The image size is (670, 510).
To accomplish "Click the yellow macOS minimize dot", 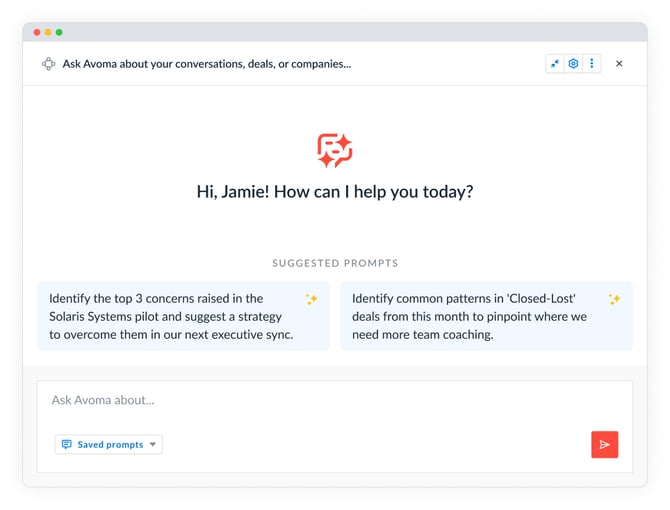I will pyautogui.click(x=48, y=32).
